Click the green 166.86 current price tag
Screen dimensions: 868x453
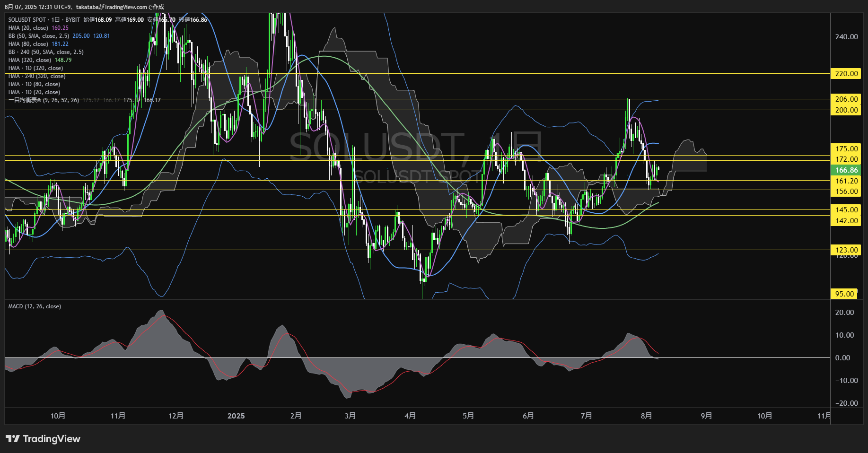point(846,170)
